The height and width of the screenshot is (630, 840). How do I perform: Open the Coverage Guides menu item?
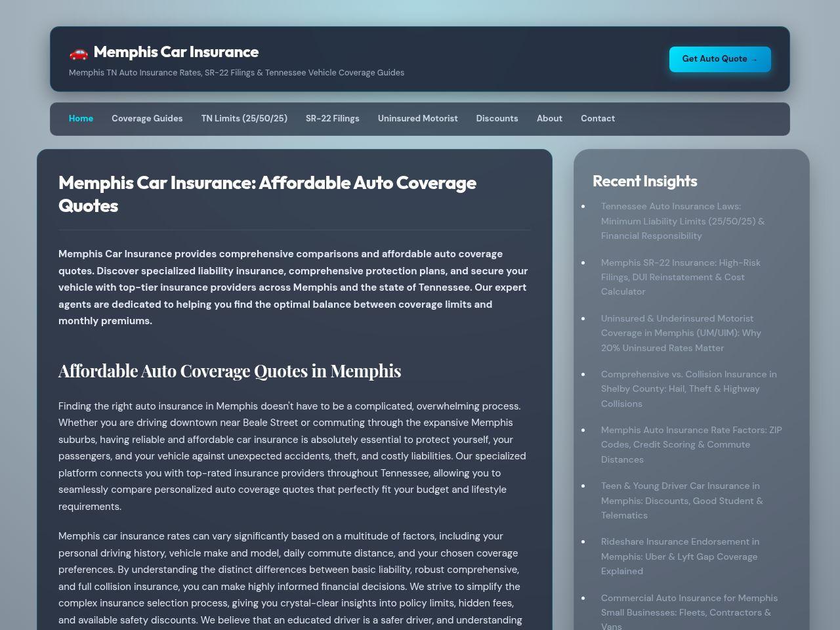click(x=147, y=119)
